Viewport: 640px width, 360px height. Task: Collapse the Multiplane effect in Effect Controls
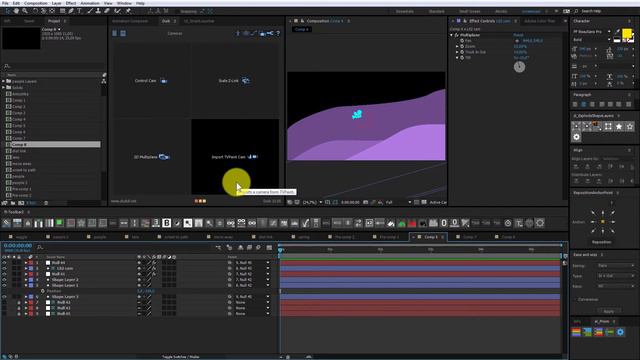click(x=451, y=35)
